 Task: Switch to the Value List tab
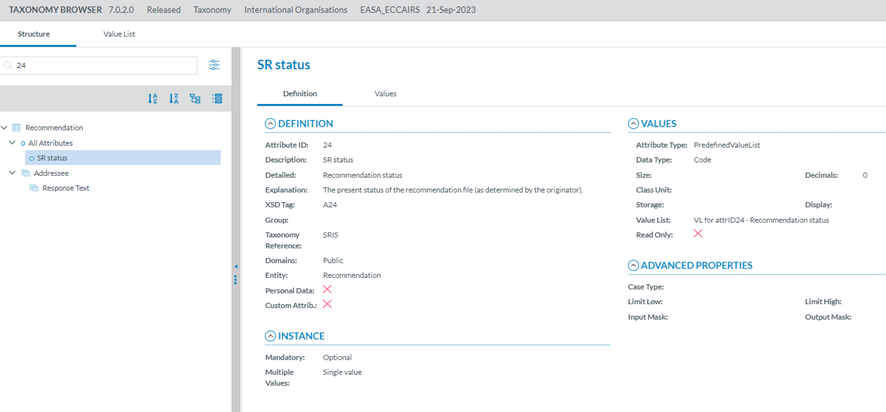point(119,34)
